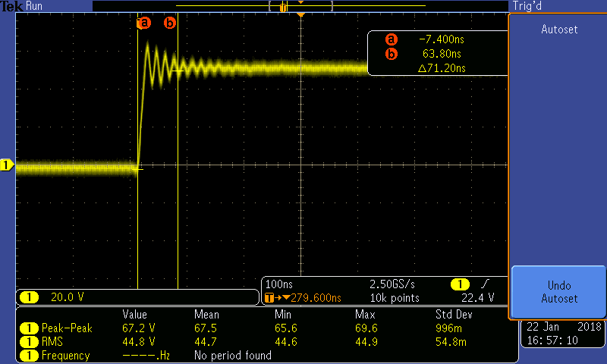Select cursor b marker on waveform

click(x=169, y=23)
